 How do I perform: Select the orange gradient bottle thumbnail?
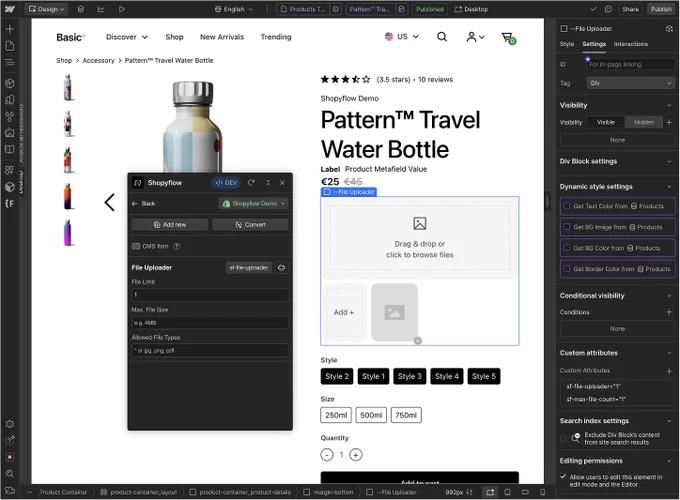pos(68,196)
